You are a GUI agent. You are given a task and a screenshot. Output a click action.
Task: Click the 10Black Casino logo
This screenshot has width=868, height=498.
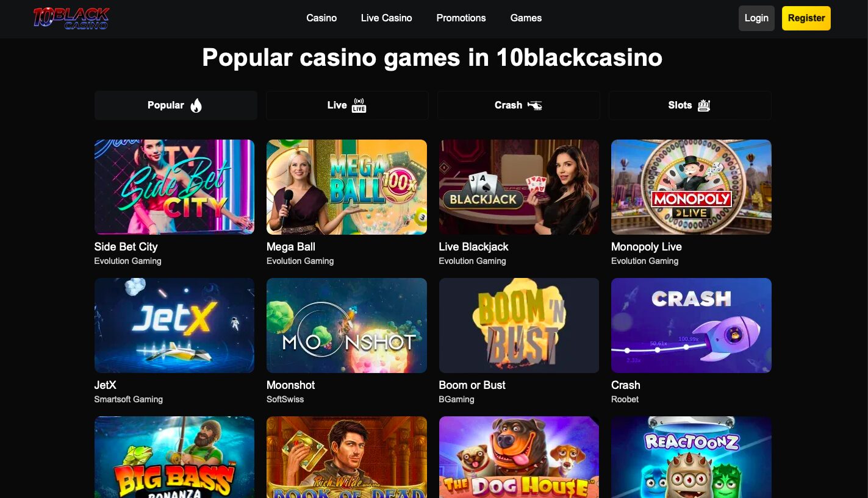(x=71, y=18)
